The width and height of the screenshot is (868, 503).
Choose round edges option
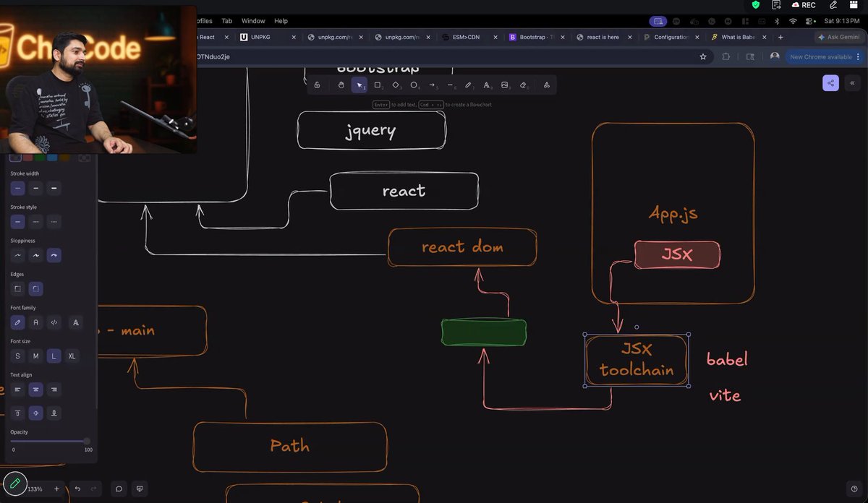pyautogui.click(x=36, y=288)
